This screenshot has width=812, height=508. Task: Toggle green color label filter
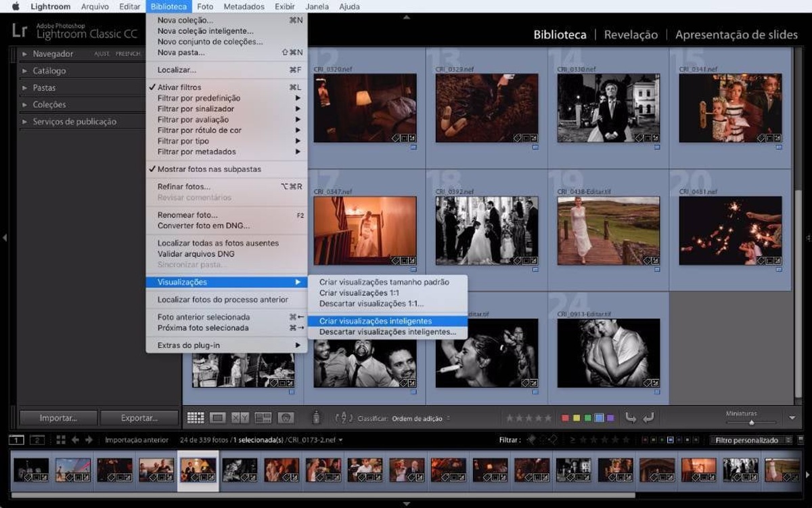[662, 440]
